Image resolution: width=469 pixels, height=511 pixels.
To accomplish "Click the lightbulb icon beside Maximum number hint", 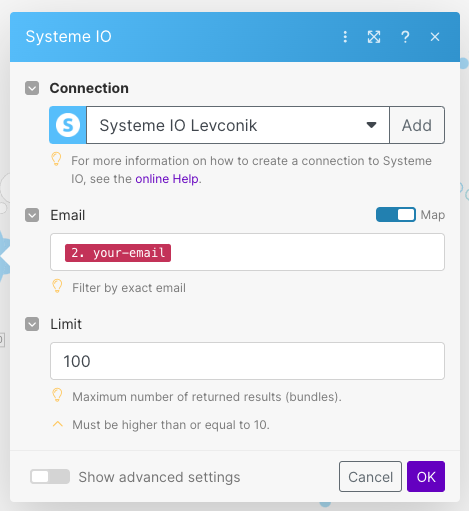I will 57,395.
